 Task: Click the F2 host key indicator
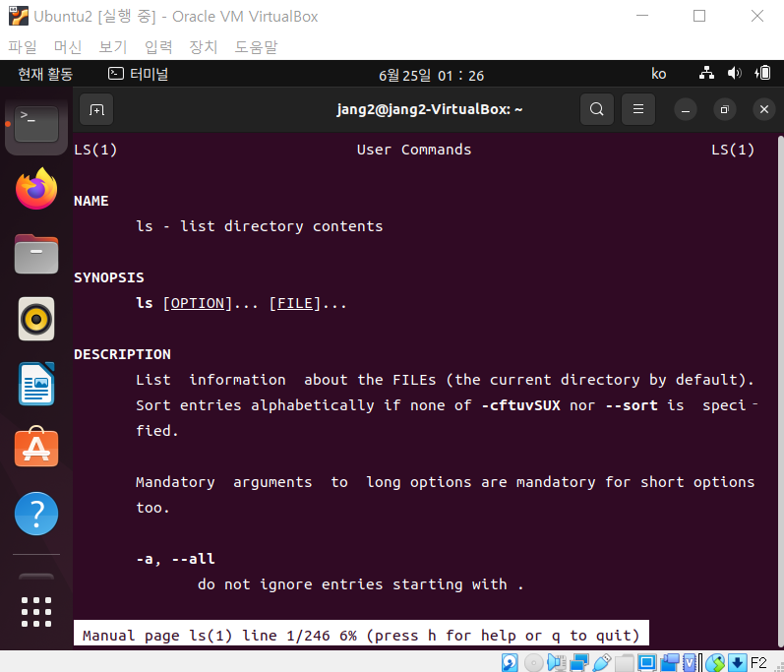point(758,663)
